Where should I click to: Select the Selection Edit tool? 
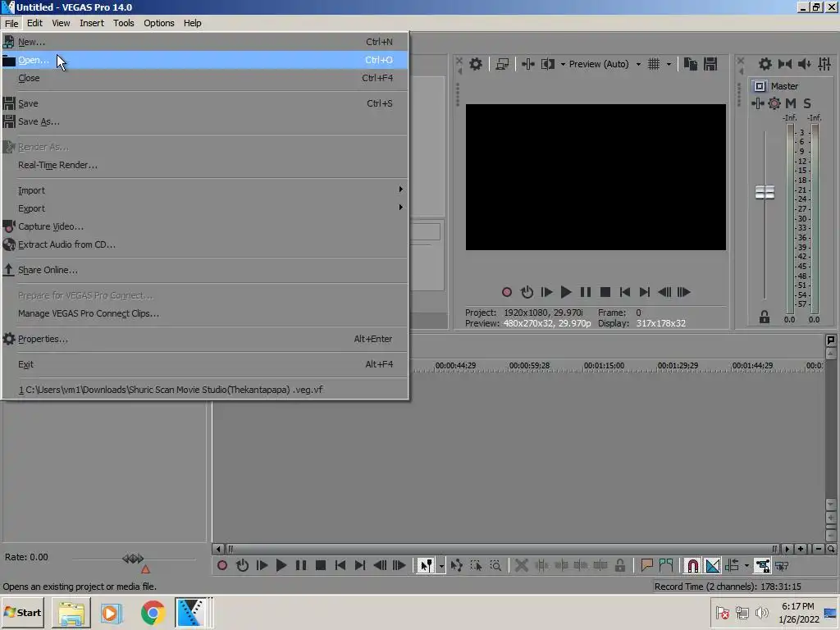point(476,565)
